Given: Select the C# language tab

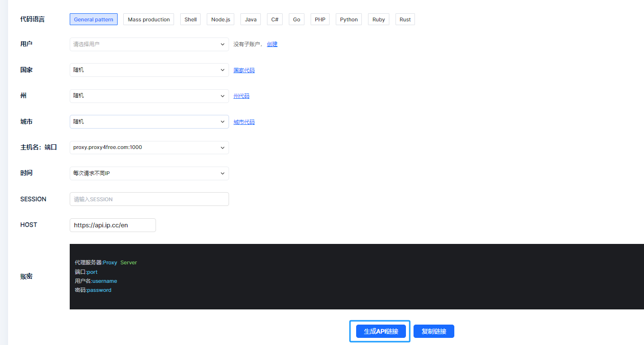Looking at the screenshot, I should coord(275,19).
